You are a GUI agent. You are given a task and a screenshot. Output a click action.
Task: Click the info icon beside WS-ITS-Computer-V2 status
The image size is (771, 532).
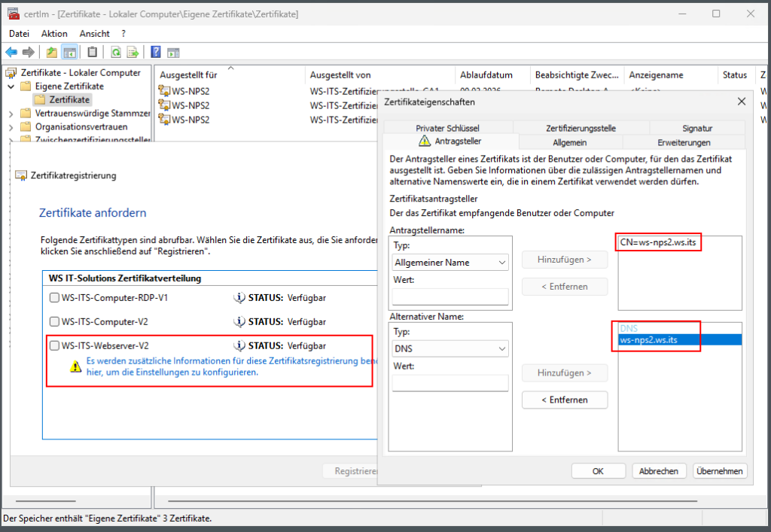tap(239, 322)
